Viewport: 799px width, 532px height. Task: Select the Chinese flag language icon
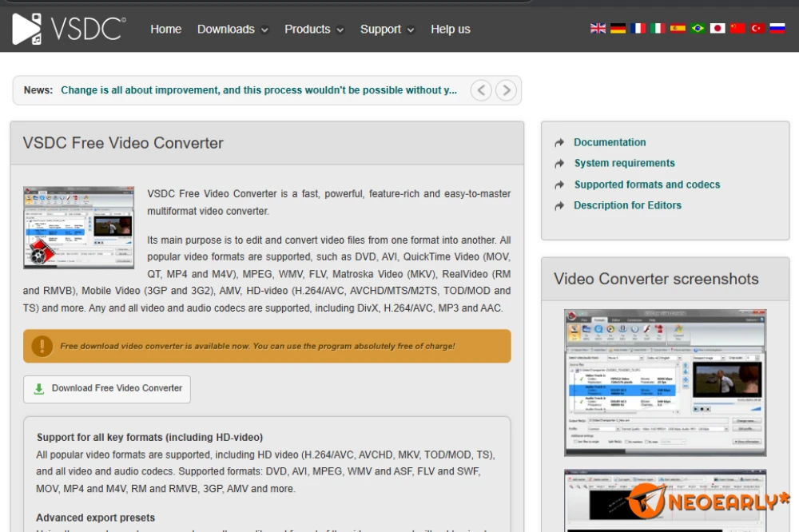pyautogui.click(x=737, y=29)
